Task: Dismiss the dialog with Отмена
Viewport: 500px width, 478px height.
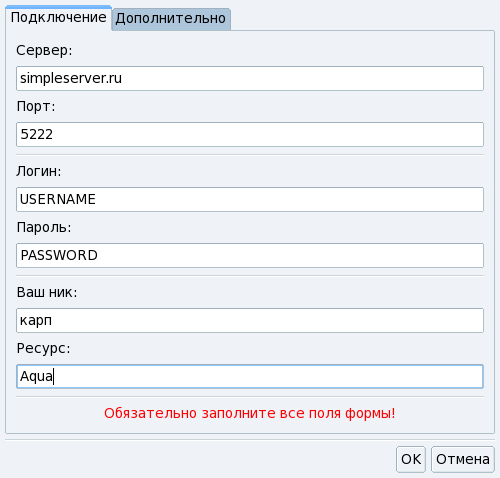Action: pos(463,459)
